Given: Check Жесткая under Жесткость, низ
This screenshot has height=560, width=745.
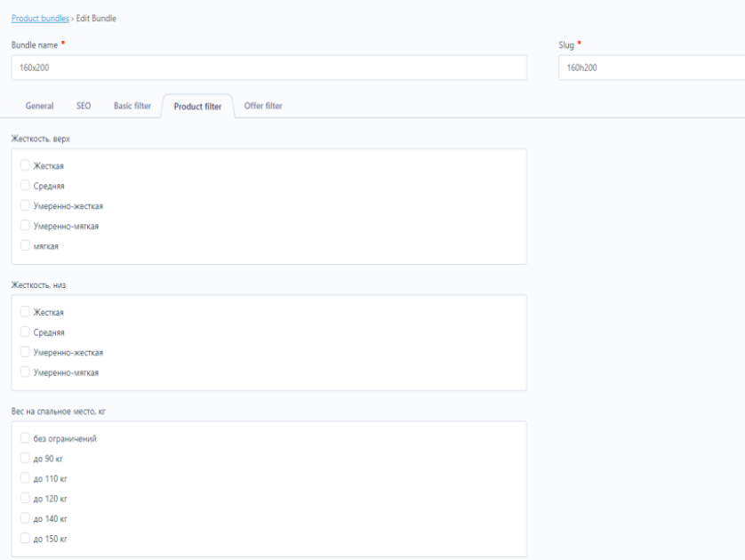Looking at the screenshot, I should (x=25, y=312).
